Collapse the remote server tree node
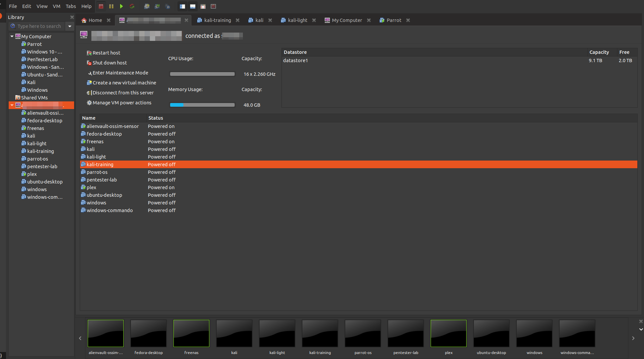Image resolution: width=644 pixels, height=359 pixels. point(12,105)
